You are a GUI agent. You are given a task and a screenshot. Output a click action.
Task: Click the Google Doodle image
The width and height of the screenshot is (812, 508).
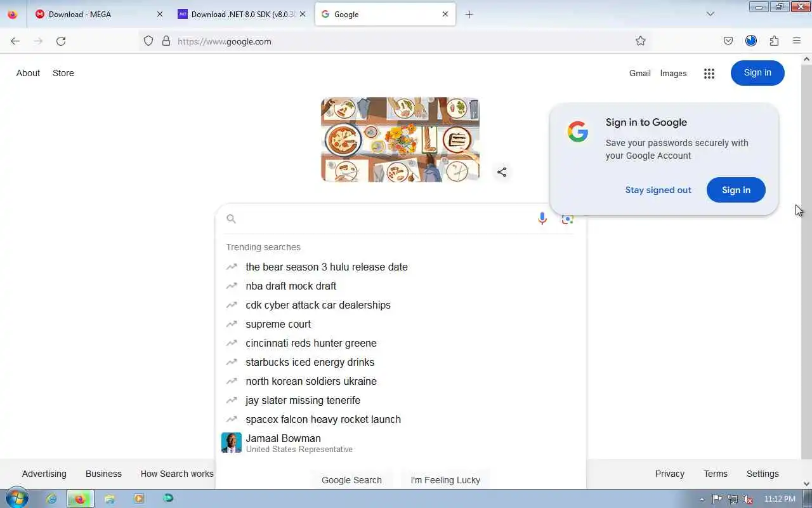[400, 140]
